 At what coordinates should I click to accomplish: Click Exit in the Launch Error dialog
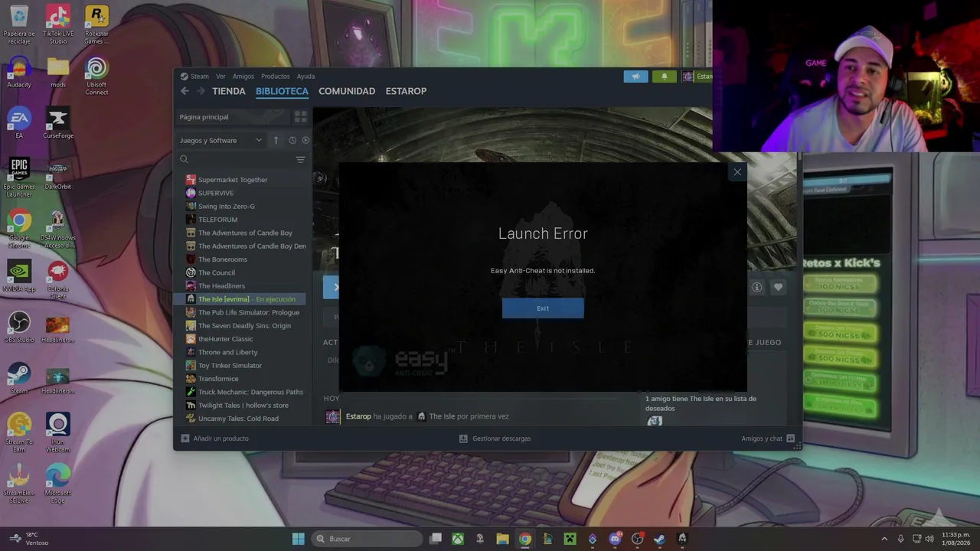coord(543,308)
